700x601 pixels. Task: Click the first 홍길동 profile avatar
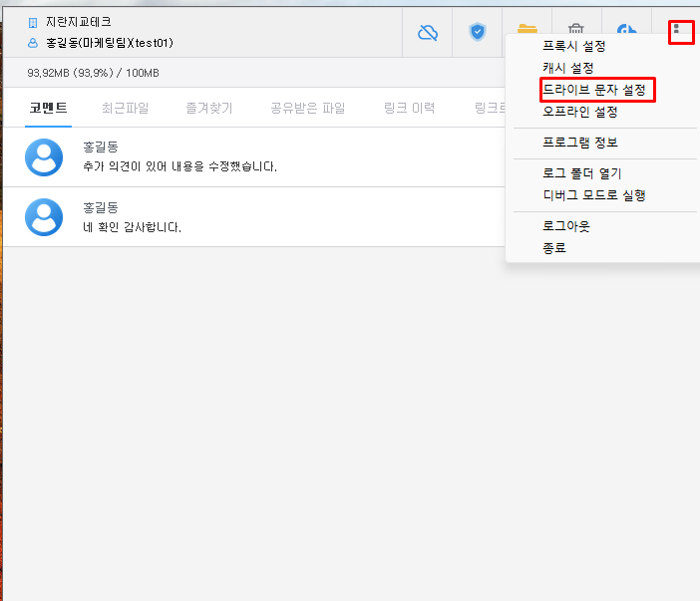44,156
